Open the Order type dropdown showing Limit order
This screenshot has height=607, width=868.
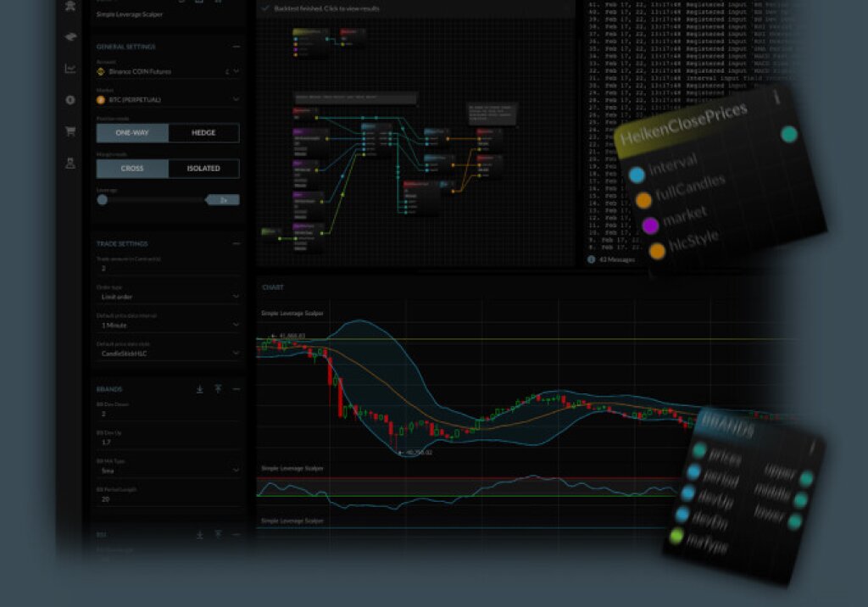pos(167,298)
